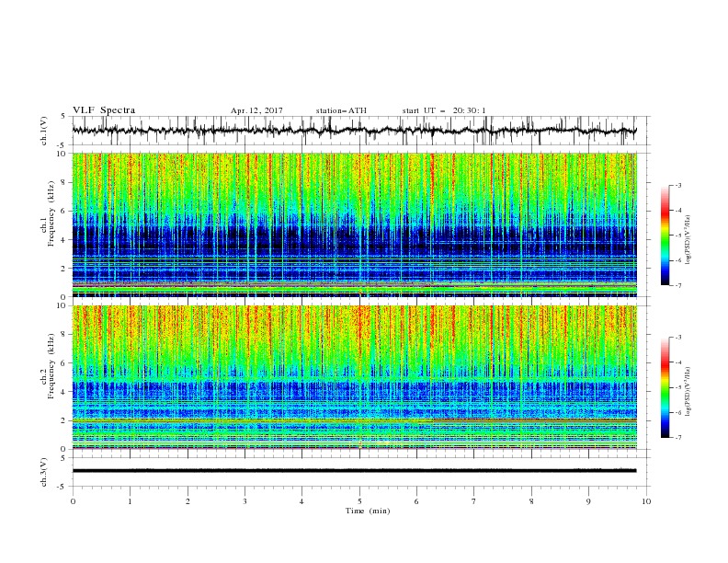Click inside the ch.2 spectrogram panel
Screen dimensions: 728x563
click(354, 377)
